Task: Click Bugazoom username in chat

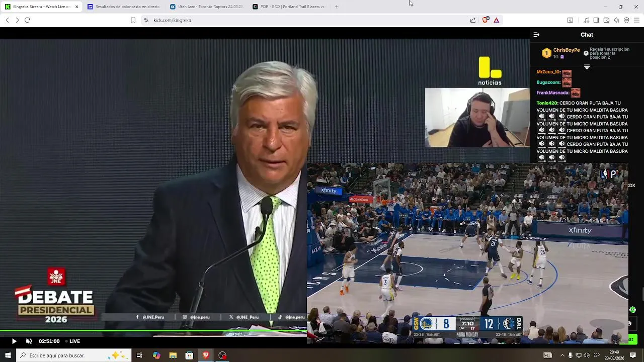Action: tap(548, 82)
